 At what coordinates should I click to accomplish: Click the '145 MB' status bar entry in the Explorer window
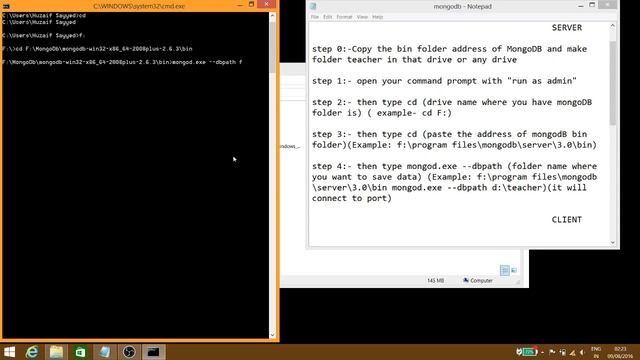435,281
